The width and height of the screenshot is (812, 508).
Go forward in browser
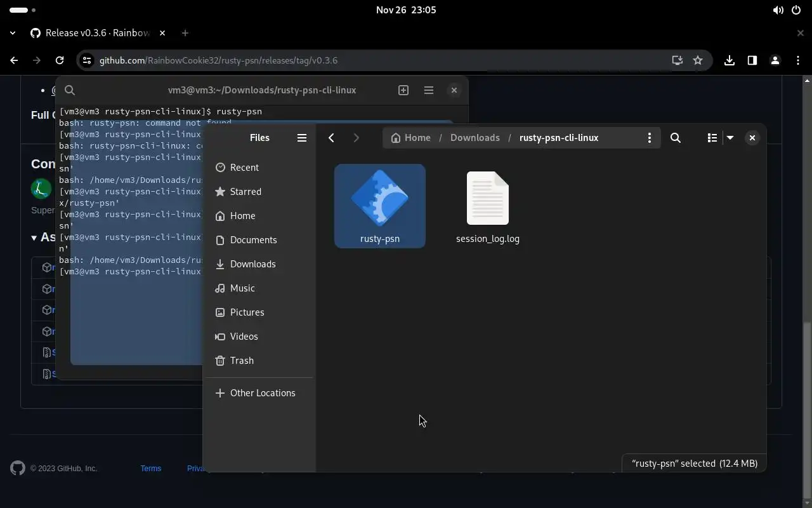pos(37,60)
